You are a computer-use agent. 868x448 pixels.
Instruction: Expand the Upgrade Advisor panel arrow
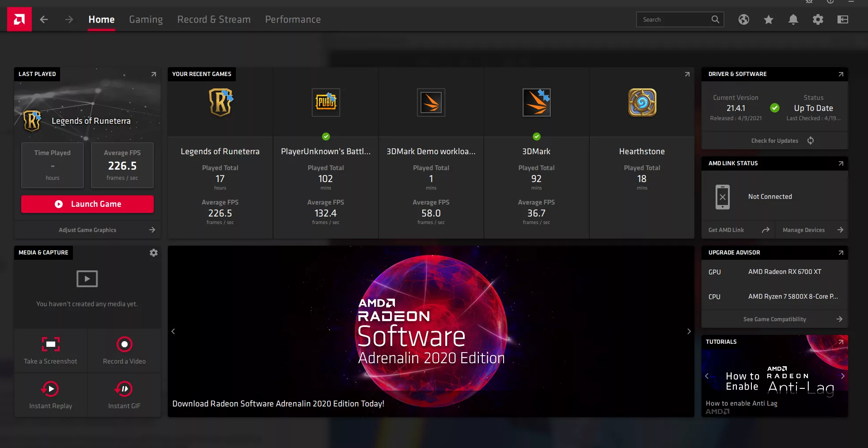(841, 253)
